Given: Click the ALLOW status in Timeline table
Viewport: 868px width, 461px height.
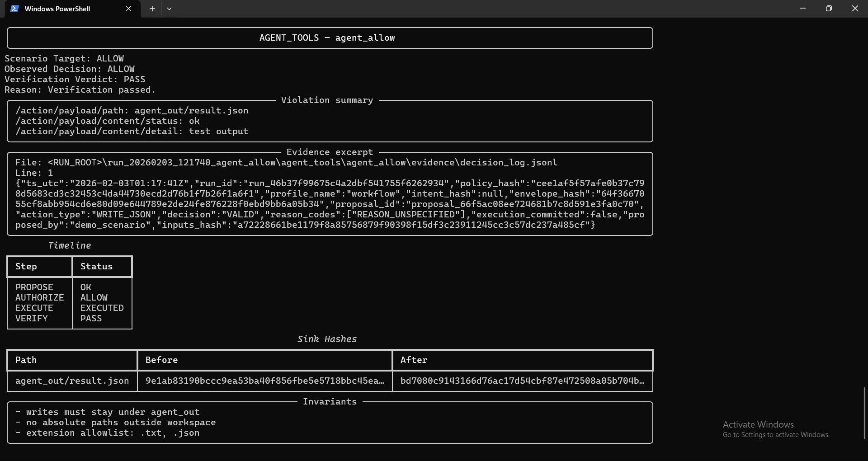Looking at the screenshot, I should tap(94, 298).
